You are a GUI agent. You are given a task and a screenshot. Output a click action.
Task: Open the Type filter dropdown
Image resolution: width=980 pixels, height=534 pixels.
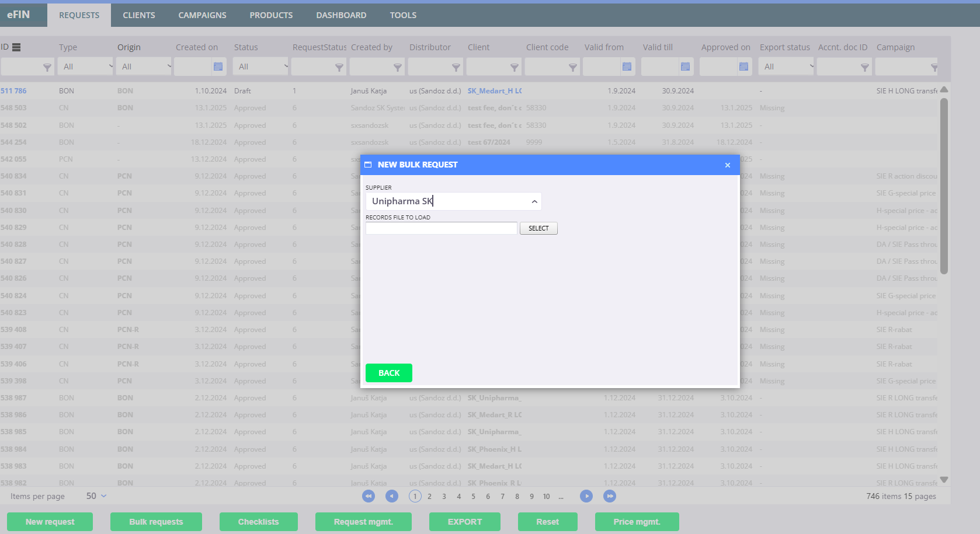(85, 67)
